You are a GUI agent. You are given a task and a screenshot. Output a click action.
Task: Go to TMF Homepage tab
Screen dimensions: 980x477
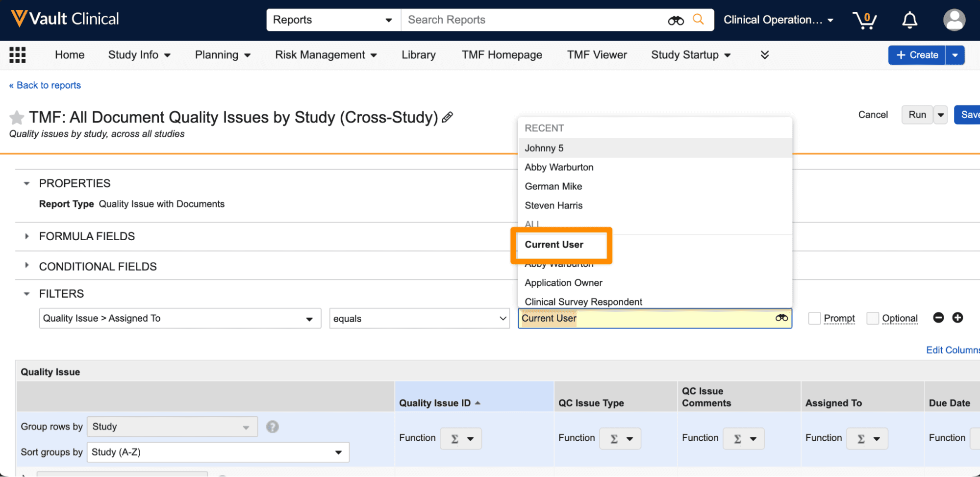point(502,55)
